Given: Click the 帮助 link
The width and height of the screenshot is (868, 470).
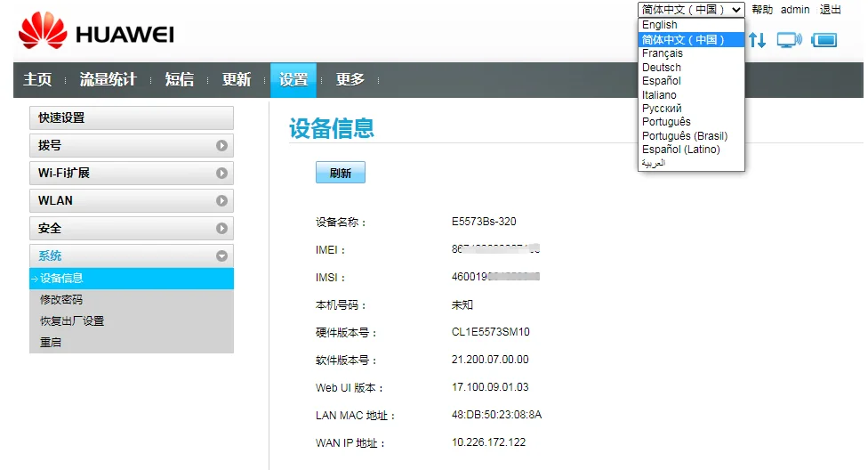Looking at the screenshot, I should pos(761,10).
